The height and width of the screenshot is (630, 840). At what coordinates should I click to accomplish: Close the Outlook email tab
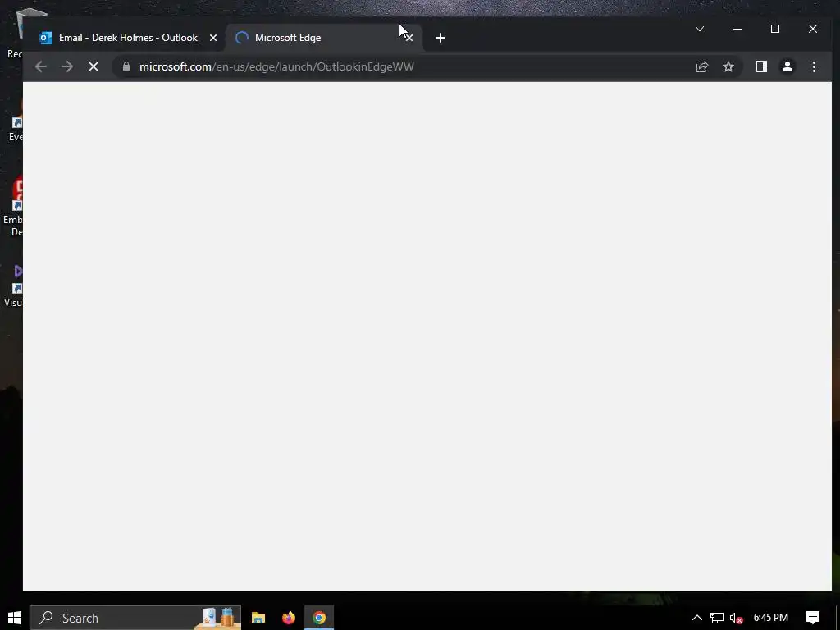coord(213,38)
